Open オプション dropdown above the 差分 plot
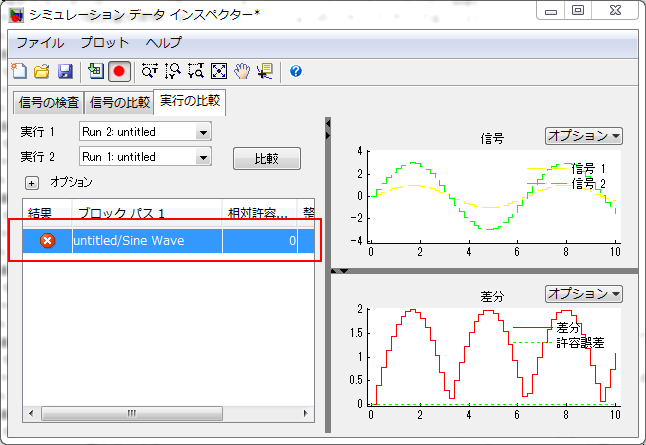 [x=584, y=294]
